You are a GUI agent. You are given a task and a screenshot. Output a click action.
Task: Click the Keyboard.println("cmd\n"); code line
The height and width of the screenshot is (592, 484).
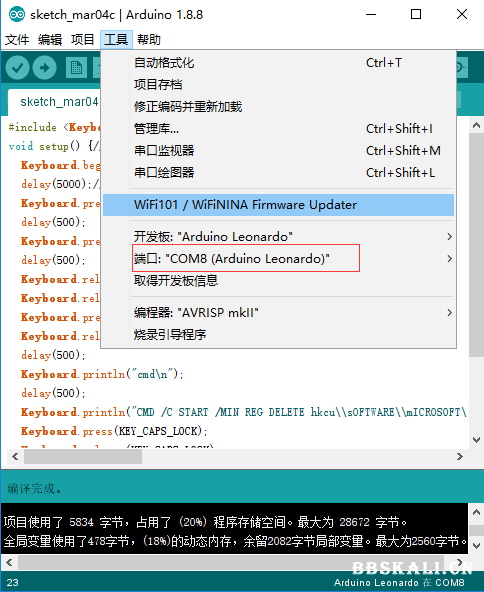coord(102,375)
